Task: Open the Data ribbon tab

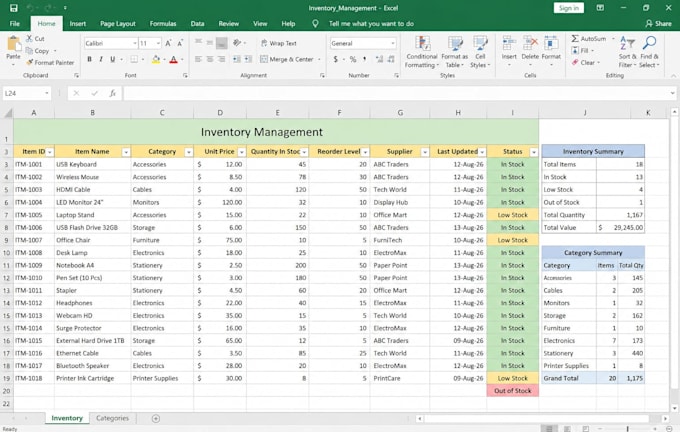Action: pos(197,23)
